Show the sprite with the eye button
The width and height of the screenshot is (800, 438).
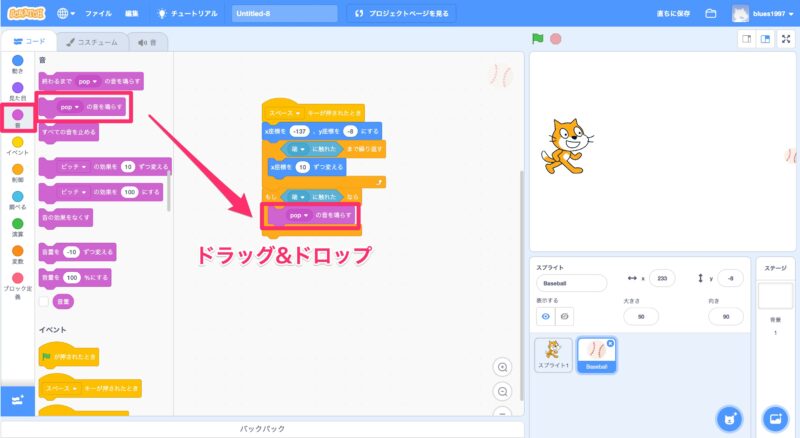546,316
